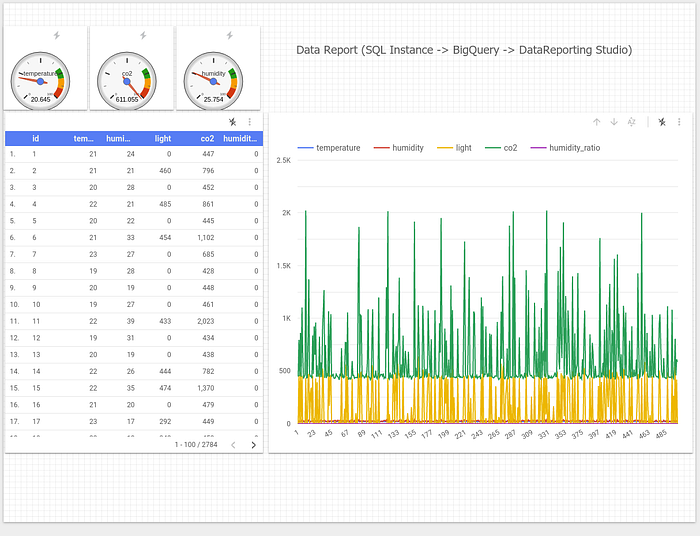Sort table by humidit... column header
700x536 pixels.
[240, 138]
